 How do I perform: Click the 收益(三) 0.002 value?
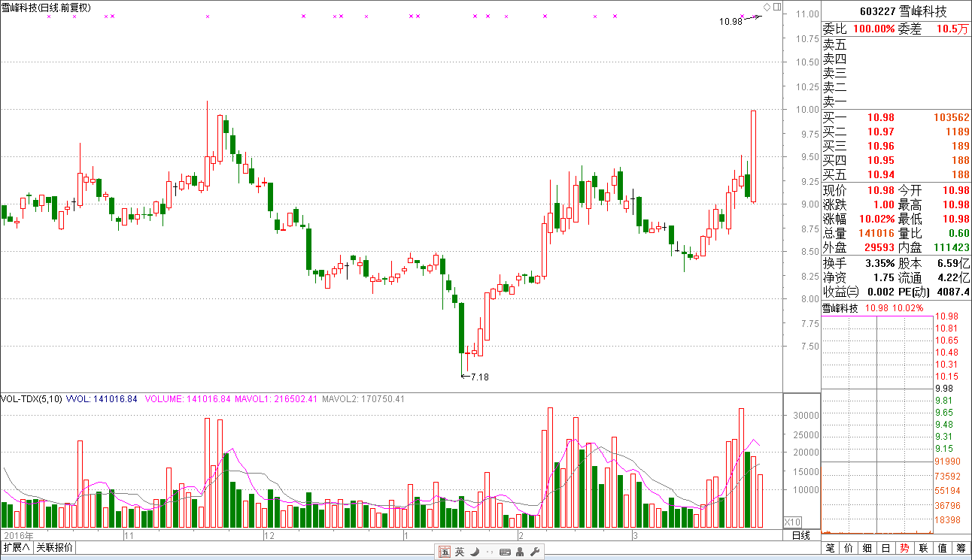tap(880, 292)
